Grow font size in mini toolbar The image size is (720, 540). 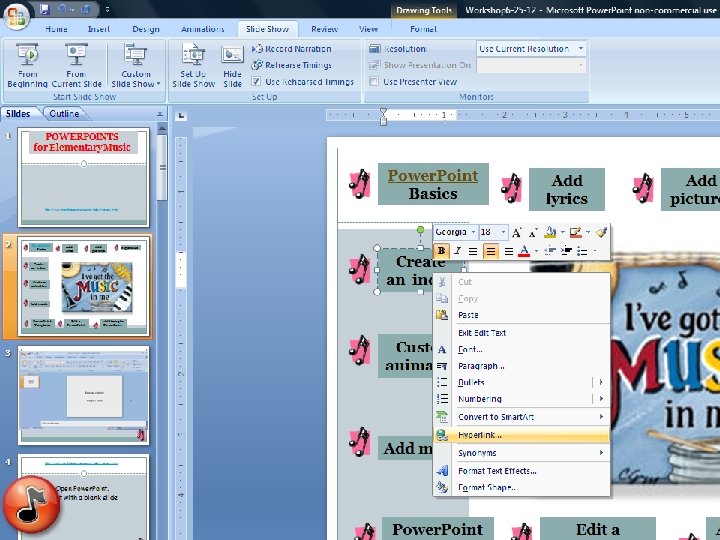click(516, 232)
